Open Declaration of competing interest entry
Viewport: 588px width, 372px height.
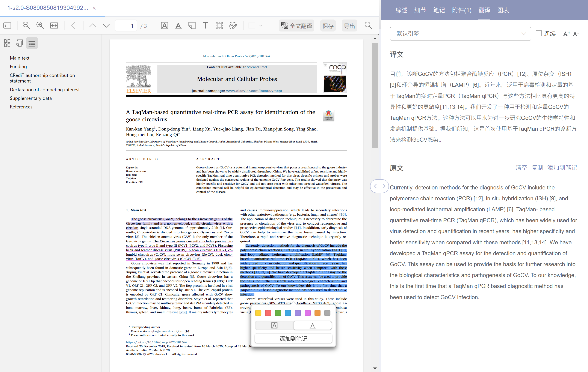pos(45,90)
